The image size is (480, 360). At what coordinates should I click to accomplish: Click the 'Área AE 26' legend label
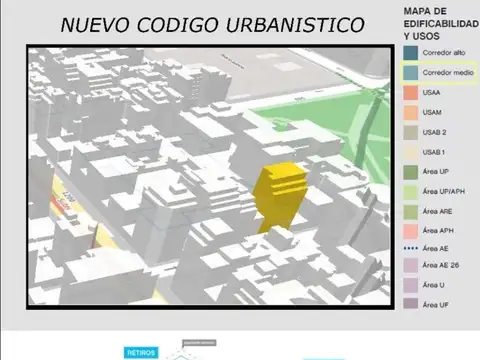pyautogui.click(x=441, y=265)
